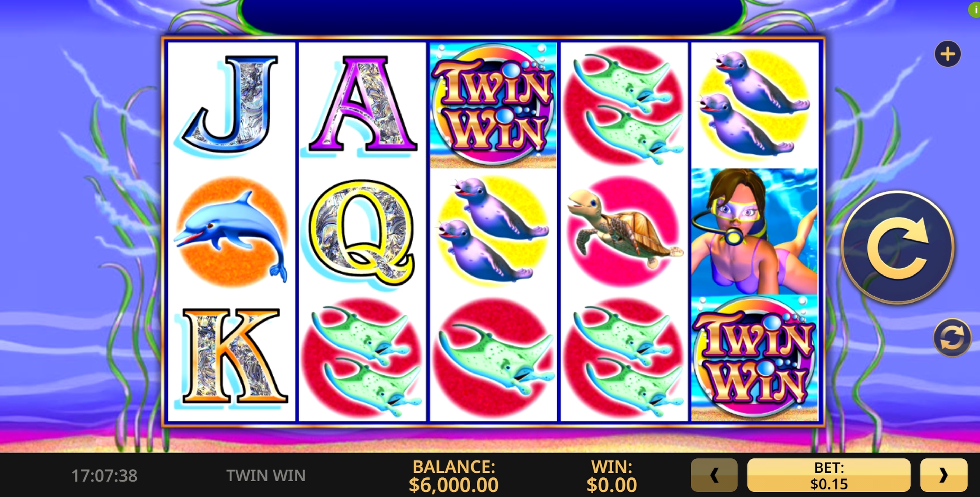The height and width of the screenshot is (497, 980).
Task: Click the TWIN WIN game title text
Action: [266, 476]
